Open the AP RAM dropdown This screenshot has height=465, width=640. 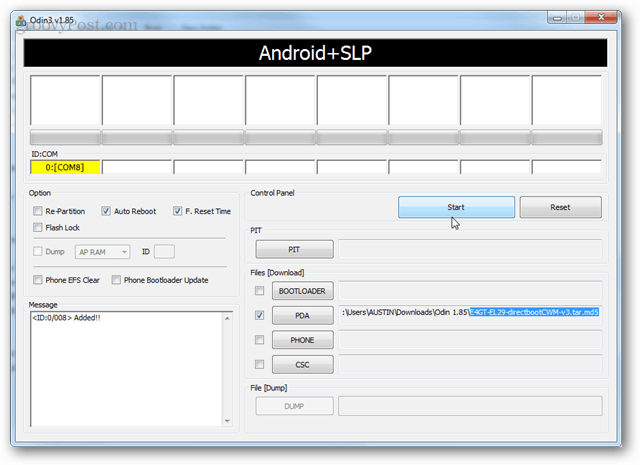tap(102, 252)
